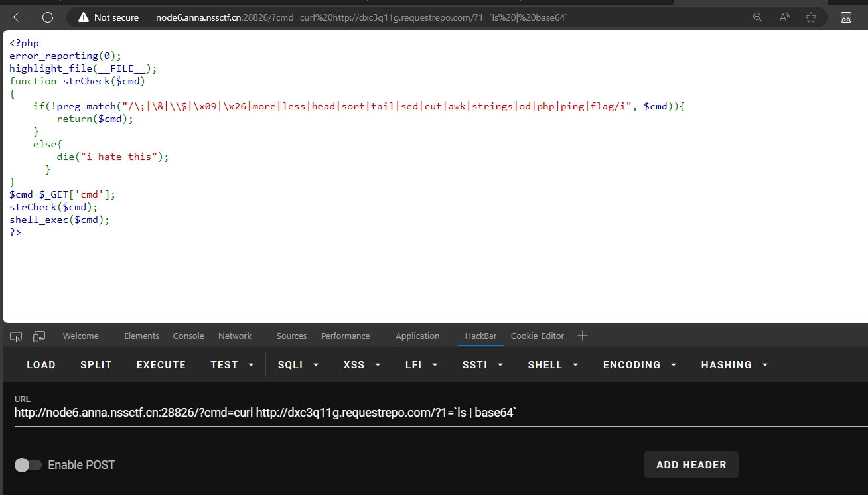Expand the SSTI dropdown menu

(483, 365)
